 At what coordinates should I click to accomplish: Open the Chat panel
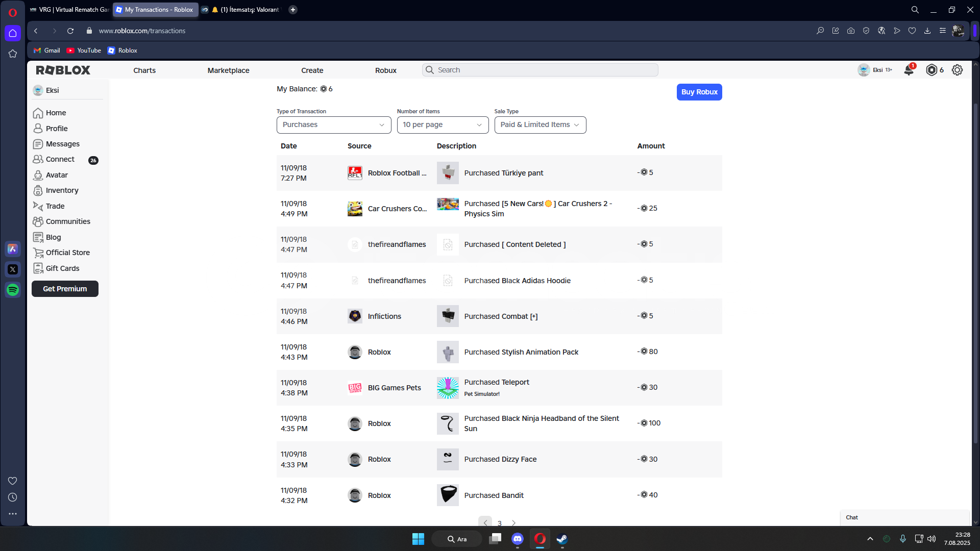coord(904,517)
